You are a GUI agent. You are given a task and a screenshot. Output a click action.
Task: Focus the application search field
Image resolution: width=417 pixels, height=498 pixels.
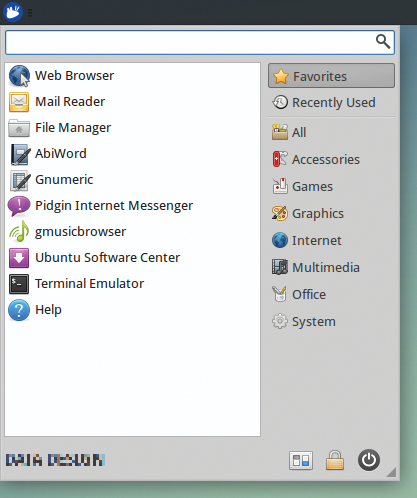tap(200, 42)
